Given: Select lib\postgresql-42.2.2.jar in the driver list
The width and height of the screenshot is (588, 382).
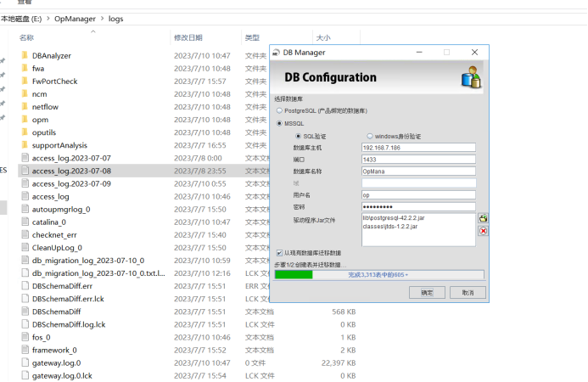Looking at the screenshot, I should pos(394,217).
